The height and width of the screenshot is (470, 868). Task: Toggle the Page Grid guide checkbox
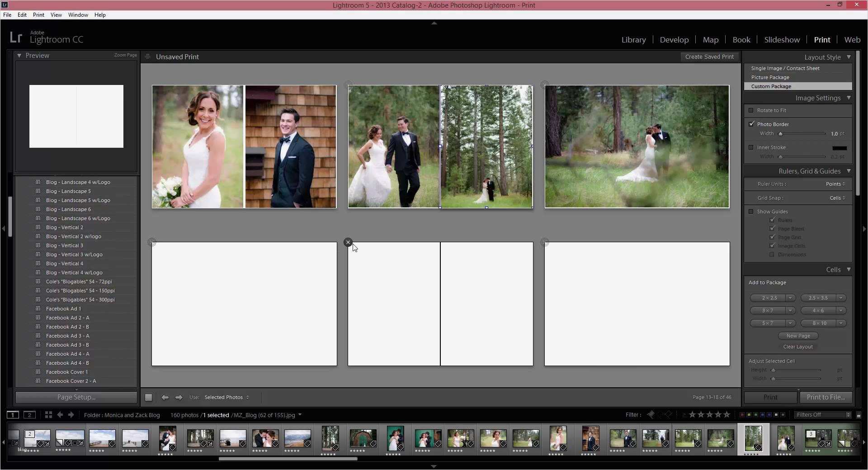772,237
